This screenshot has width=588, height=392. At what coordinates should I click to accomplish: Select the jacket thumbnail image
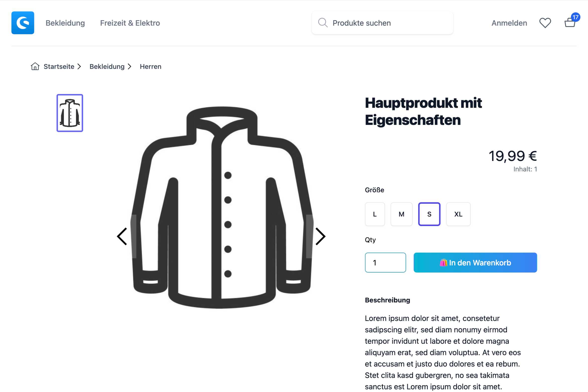70,113
